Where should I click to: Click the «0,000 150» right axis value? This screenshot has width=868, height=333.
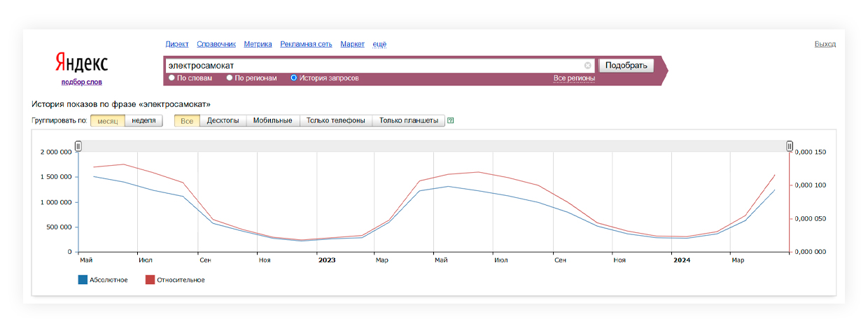[x=811, y=153]
